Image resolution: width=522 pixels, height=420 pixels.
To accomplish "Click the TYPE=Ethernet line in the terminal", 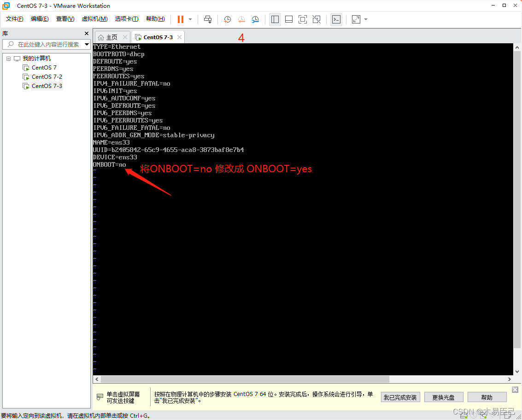I will (117, 47).
